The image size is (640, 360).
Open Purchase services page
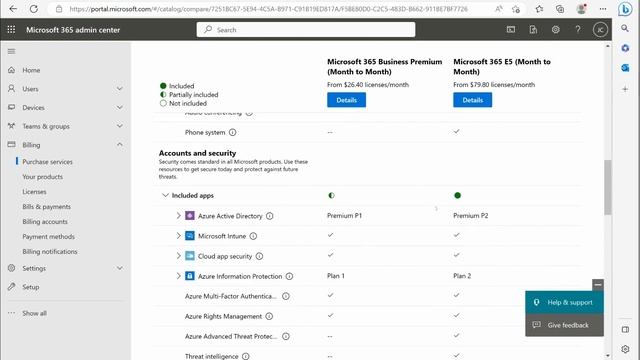tap(47, 162)
